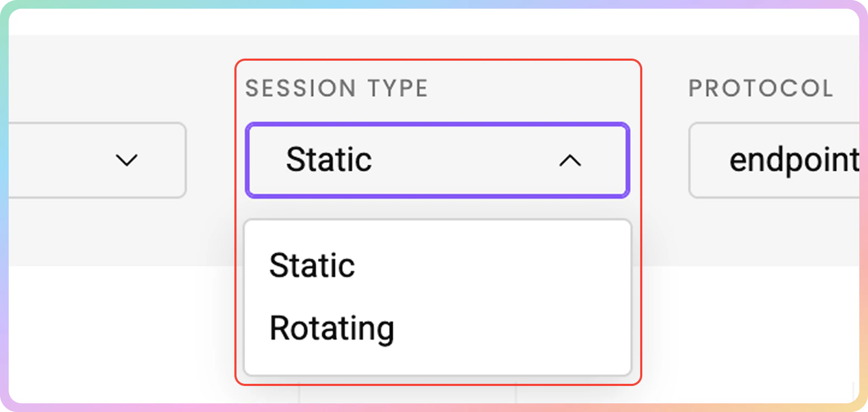Viewport: 868px width, 412px height.
Task: Click white header strip above the form
Action: pos(434,22)
